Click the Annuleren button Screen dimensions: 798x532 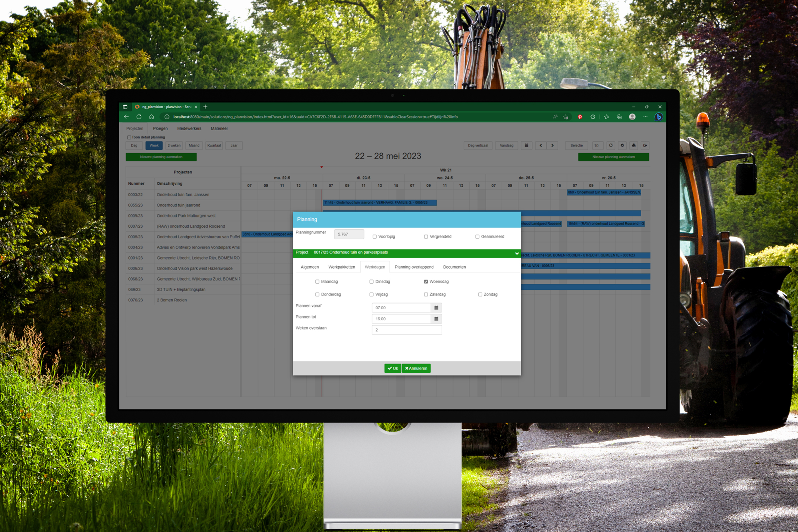416,368
